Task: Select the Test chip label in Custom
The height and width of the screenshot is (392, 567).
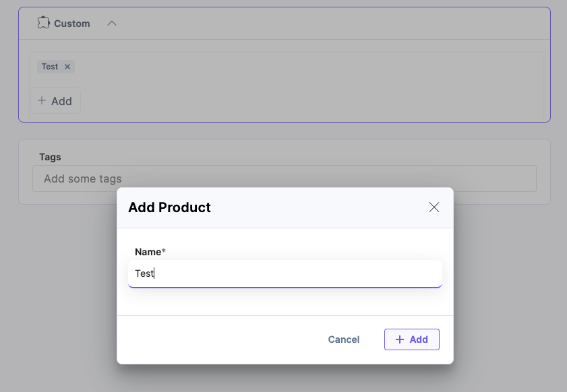Action: coord(49,67)
